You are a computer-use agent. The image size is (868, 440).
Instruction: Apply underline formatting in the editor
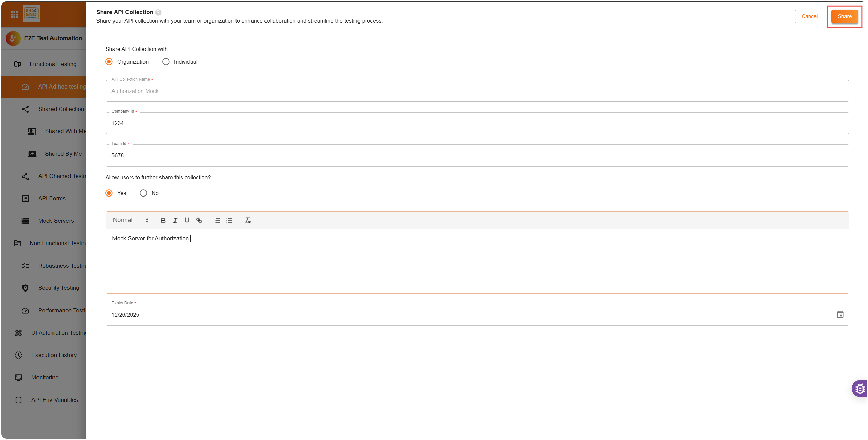(187, 220)
